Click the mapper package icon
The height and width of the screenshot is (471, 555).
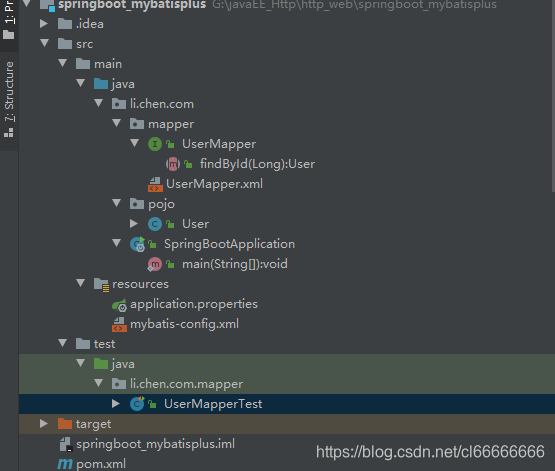click(x=137, y=124)
